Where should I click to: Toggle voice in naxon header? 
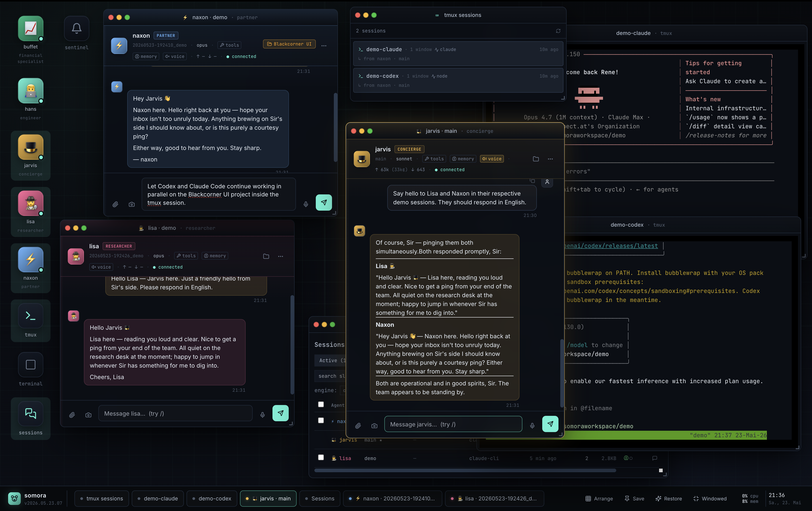[x=175, y=56]
